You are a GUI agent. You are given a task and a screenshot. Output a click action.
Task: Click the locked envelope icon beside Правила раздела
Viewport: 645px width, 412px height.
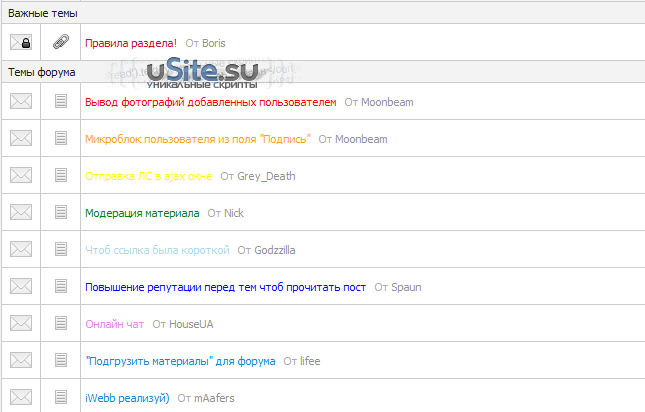pos(21,42)
